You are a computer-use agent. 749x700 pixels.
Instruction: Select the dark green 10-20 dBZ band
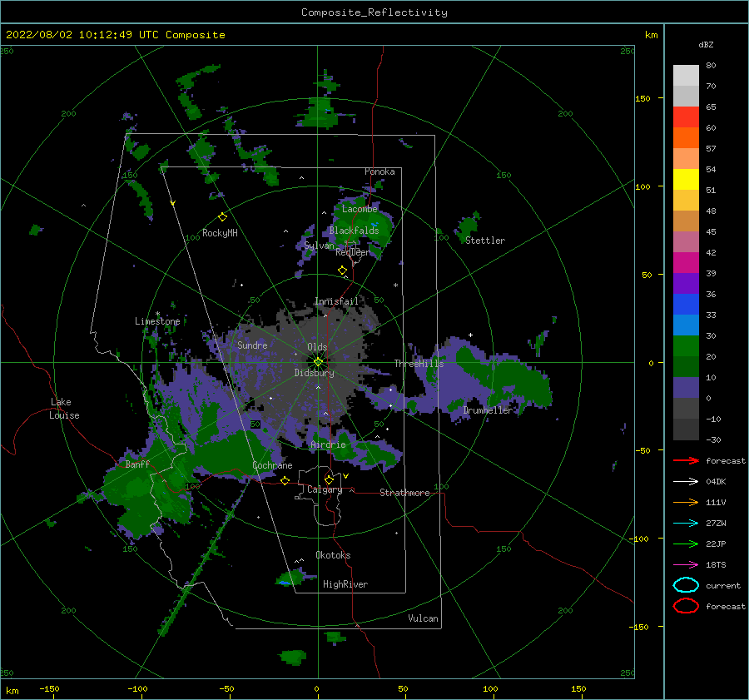pyautogui.click(x=686, y=366)
